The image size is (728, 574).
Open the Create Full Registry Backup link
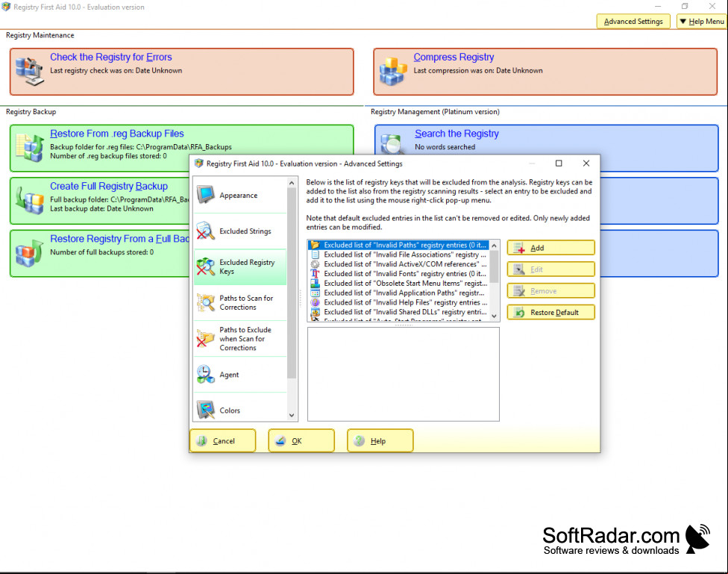[x=109, y=187]
